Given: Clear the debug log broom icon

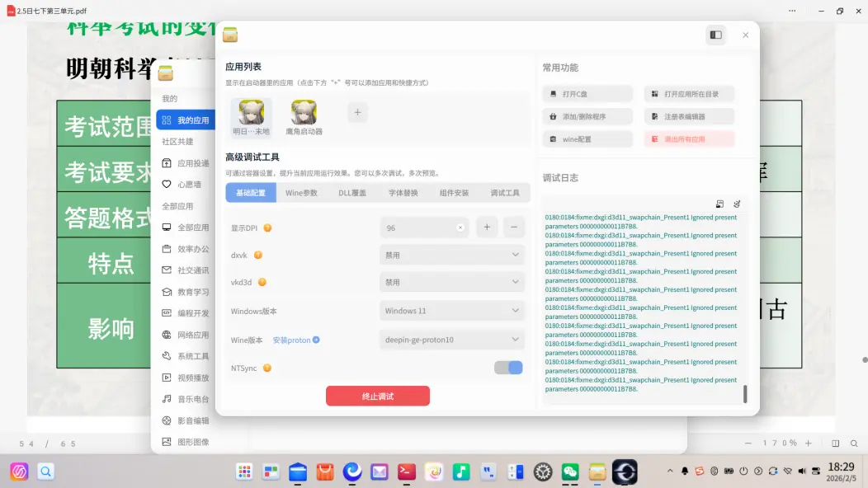Looking at the screenshot, I should point(737,204).
